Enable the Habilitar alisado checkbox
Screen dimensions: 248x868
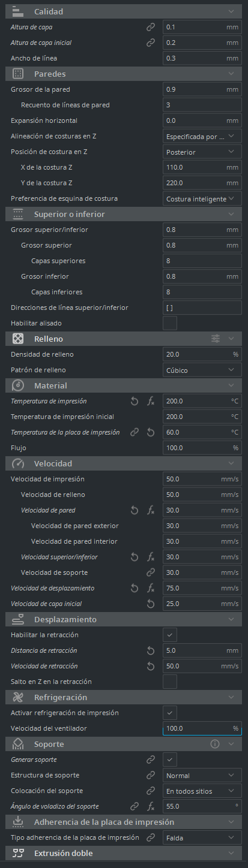tap(170, 323)
